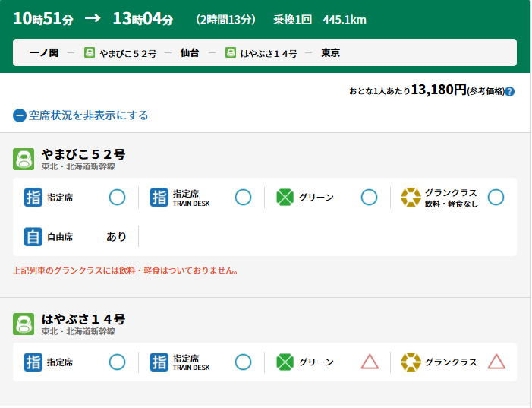Click あり for Yamabiko non-reserved seats
This screenshot has width=532, height=408.
tap(117, 237)
